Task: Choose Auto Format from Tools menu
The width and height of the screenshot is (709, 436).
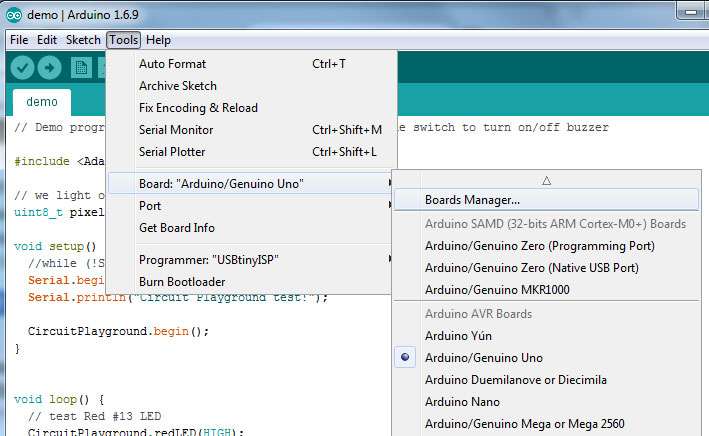Action: [172, 64]
